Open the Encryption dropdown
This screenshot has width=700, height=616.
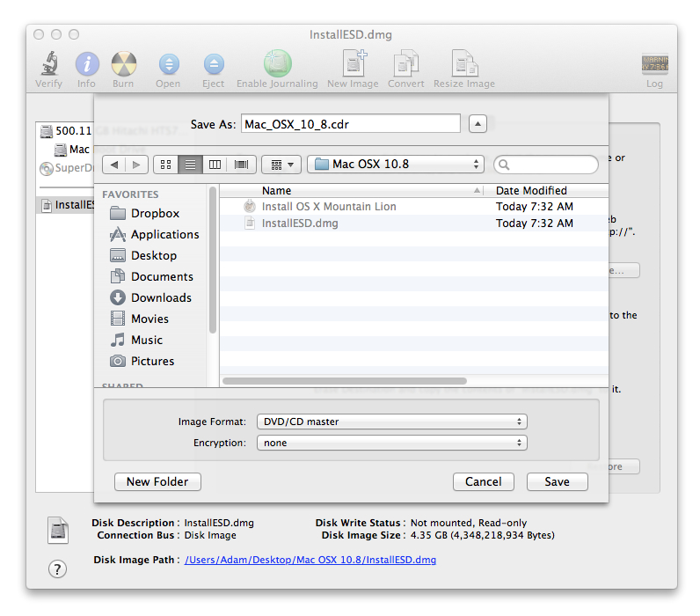[x=392, y=444]
